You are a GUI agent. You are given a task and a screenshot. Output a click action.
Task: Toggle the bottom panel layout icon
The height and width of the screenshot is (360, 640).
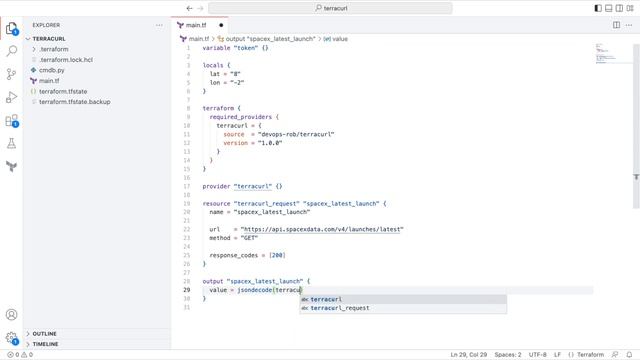(609, 8)
